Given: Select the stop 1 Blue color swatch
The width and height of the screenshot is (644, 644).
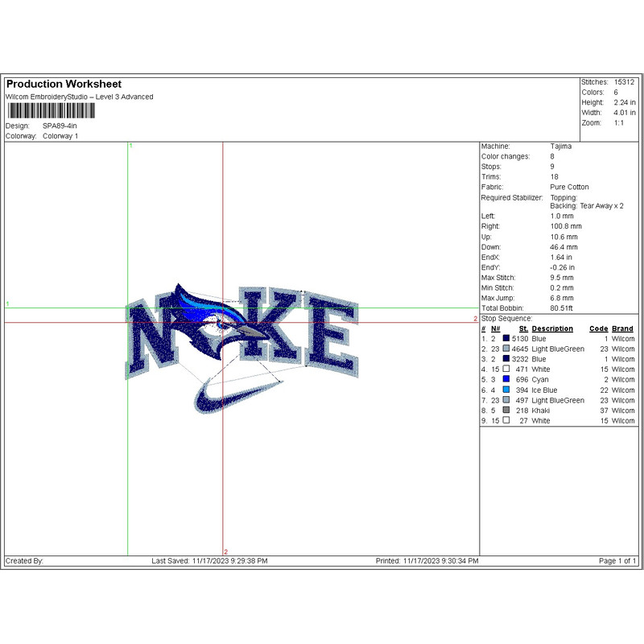Looking at the screenshot, I should pos(506,339).
